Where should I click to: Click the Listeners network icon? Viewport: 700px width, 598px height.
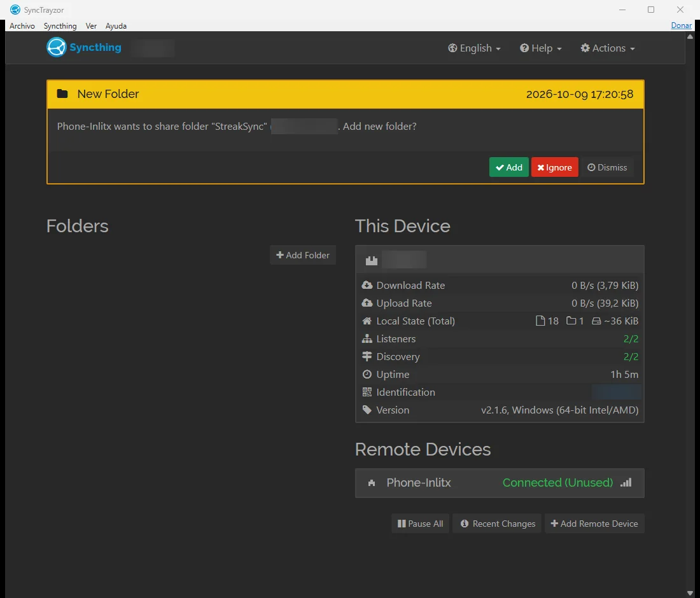click(x=367, y=338)
